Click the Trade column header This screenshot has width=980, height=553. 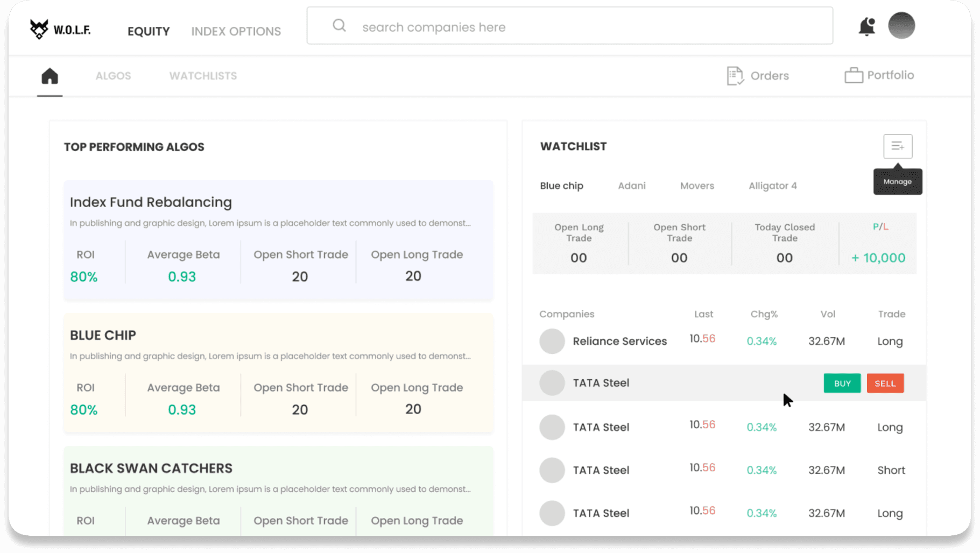pyautogui.click(x=892, y=314)
